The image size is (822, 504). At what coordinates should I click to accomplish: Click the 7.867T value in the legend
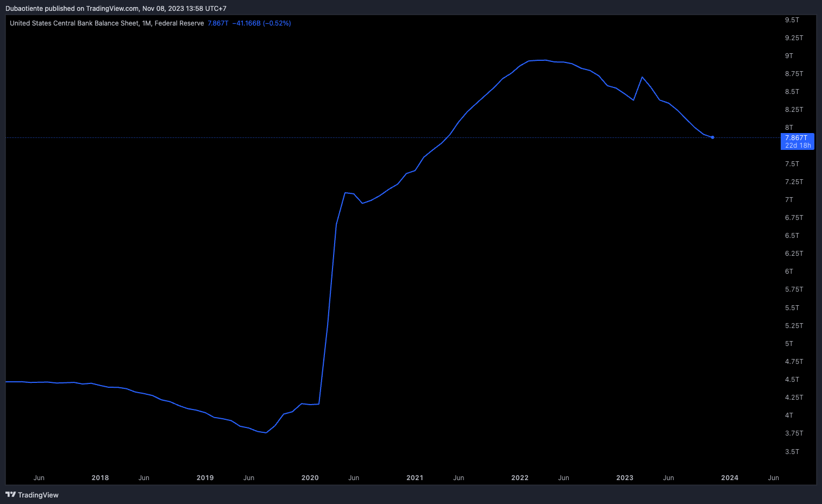click(218, 23)
